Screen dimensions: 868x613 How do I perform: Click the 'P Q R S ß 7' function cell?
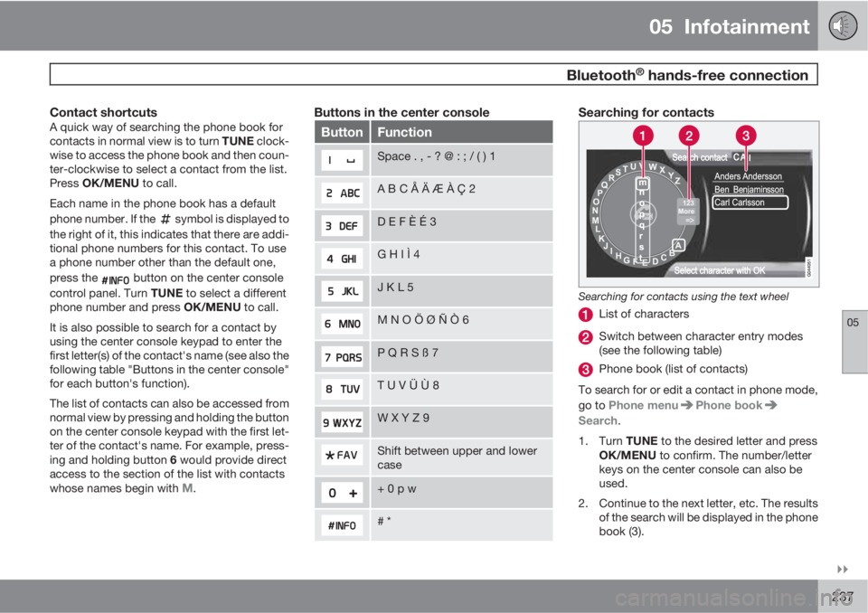click(x=462, y=357)
